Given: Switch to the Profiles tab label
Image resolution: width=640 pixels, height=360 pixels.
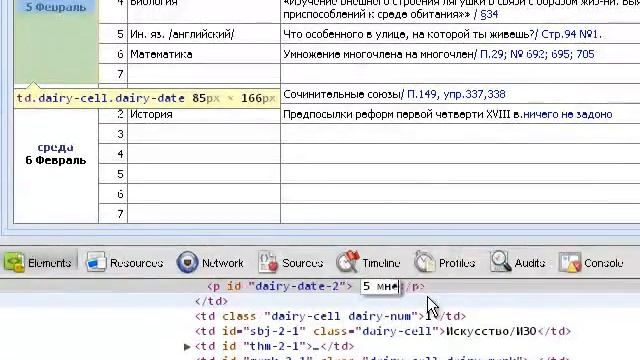Looking at the screenshot, I should [457, 263].
